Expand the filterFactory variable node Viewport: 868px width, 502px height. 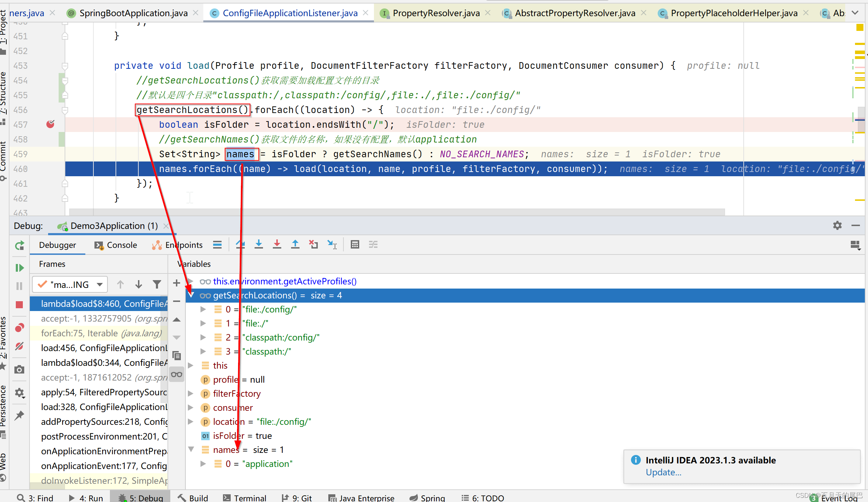click(191, 394)
